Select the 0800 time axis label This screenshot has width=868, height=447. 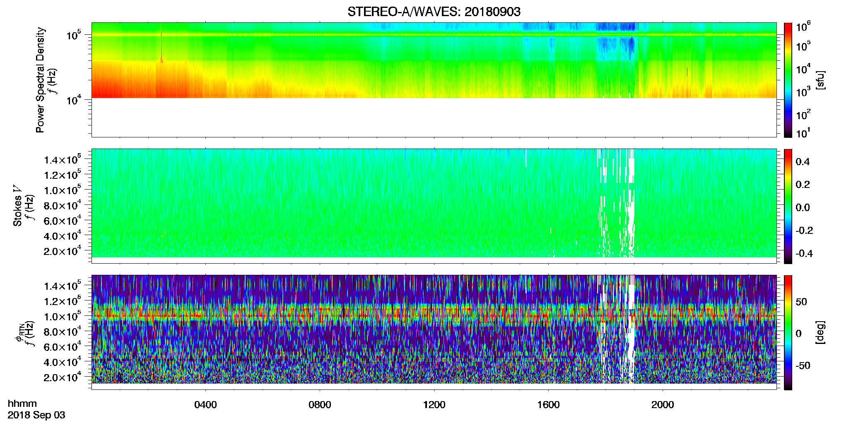pyautogui.click(x=320, y=405)
